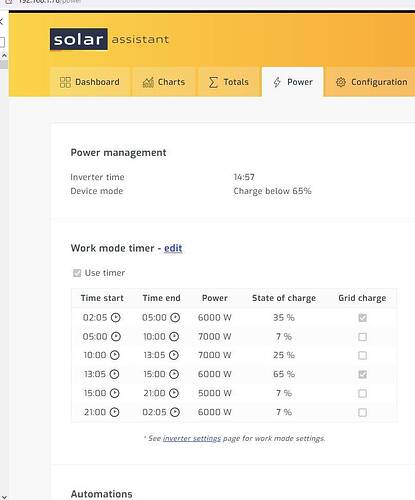
Task: Open the inverter settings link
Action: [192, 438]
